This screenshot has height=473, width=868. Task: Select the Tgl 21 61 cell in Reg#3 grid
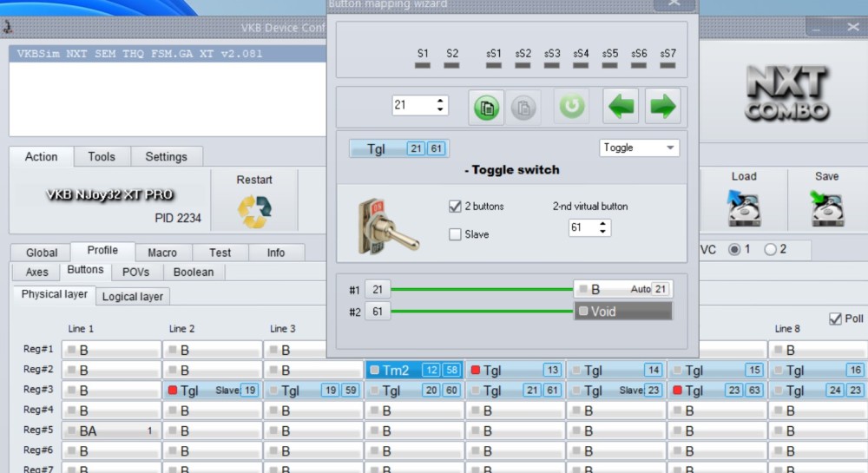click(516, 390)
